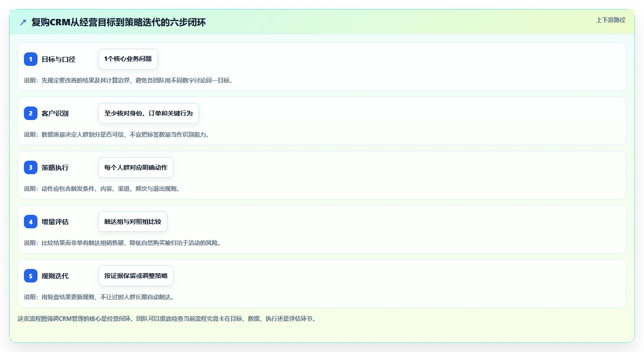The image size is (644, 352).
Task: Click the 目标与口径 step title
Action: tap(58, 59)
